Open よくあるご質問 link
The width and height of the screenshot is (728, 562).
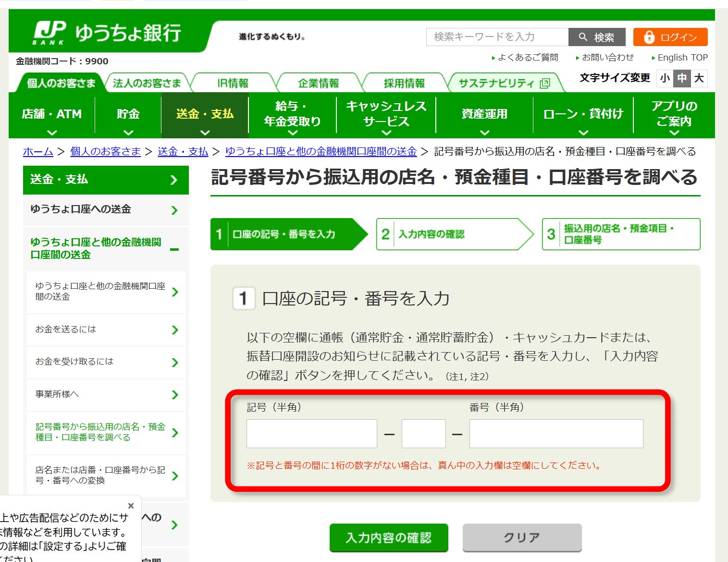pos(528,58)
